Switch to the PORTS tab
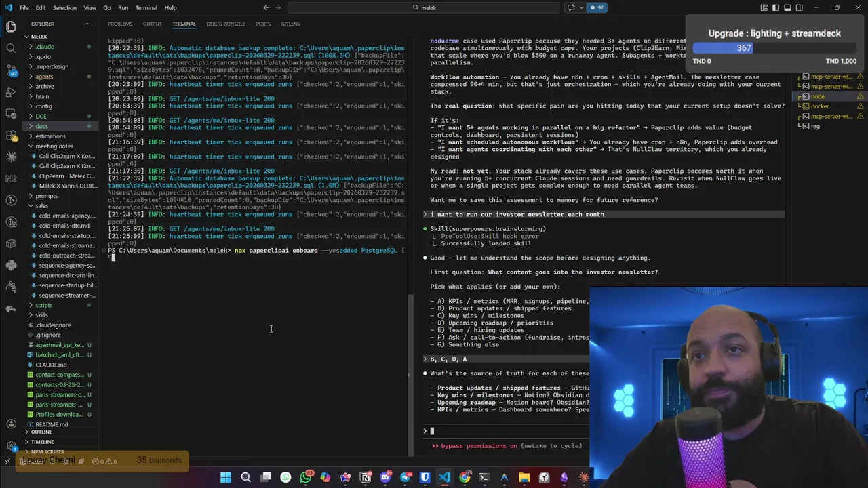The image size is (868, 488). click(263, 24)
